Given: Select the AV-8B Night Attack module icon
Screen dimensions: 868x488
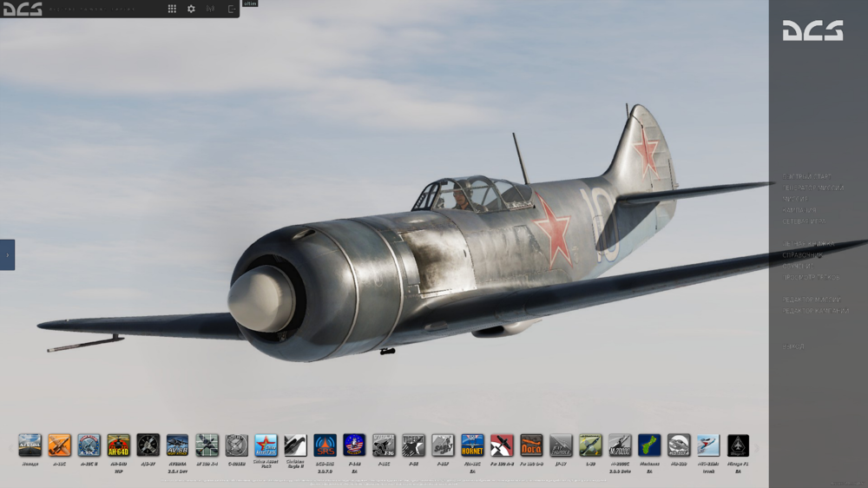Looking at the screenshot, I should coord(177,445).
